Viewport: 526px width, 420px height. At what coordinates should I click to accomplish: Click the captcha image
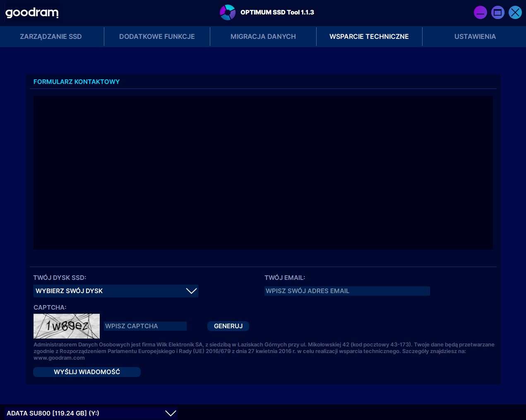tap(67, 326)
